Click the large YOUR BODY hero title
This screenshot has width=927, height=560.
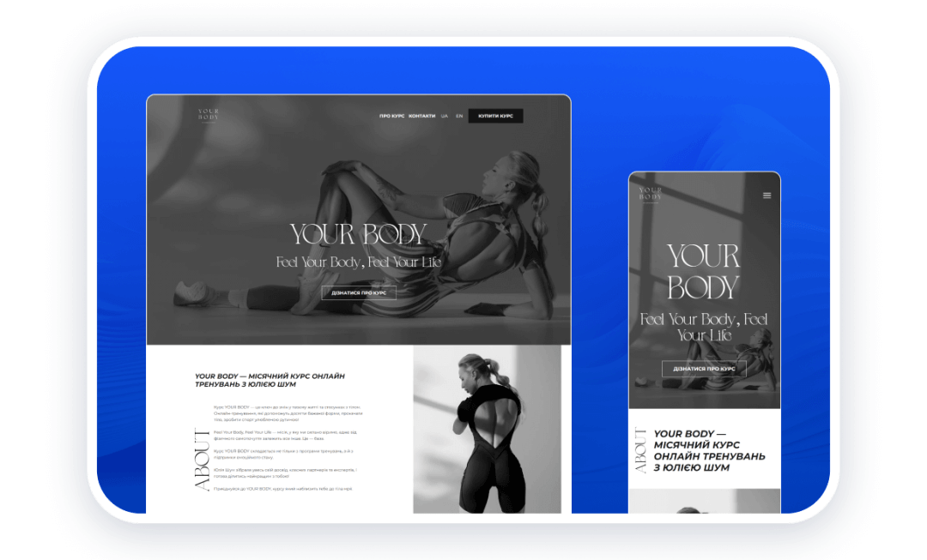(360, 233)
